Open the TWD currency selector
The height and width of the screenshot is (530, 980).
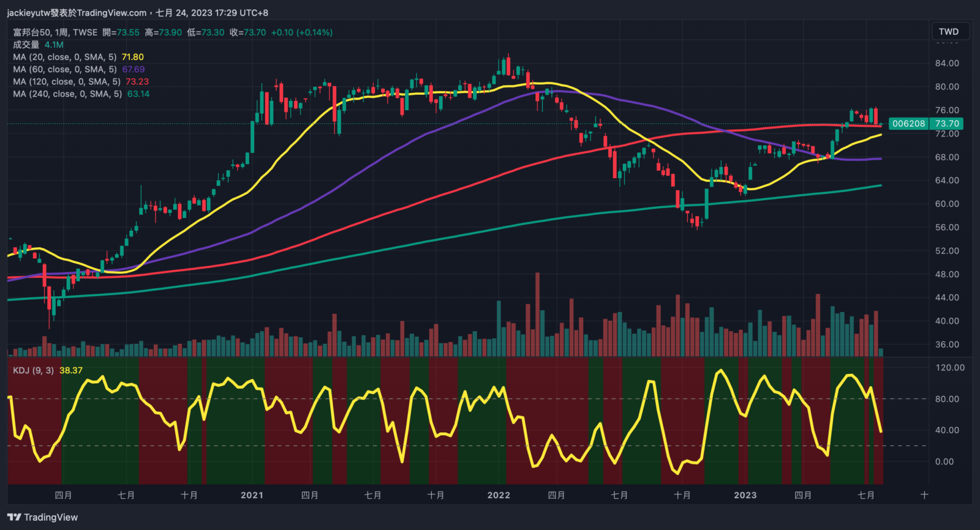point(948,32)
